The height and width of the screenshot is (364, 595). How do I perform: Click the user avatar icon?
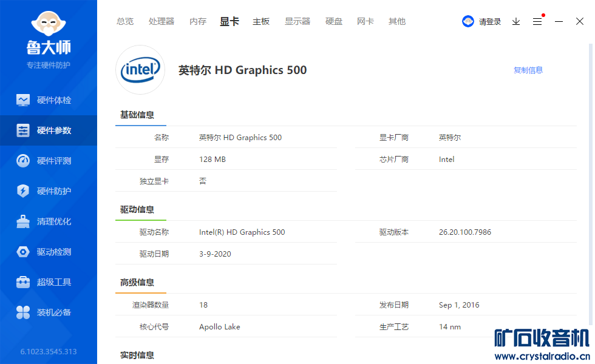tap(468, 21)
